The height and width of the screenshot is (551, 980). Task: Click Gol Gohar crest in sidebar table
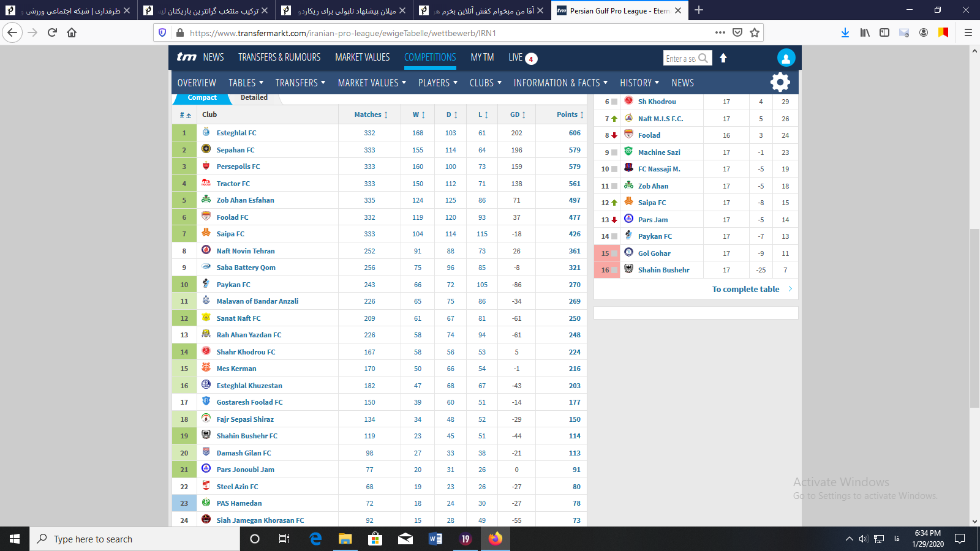[628, 252]
